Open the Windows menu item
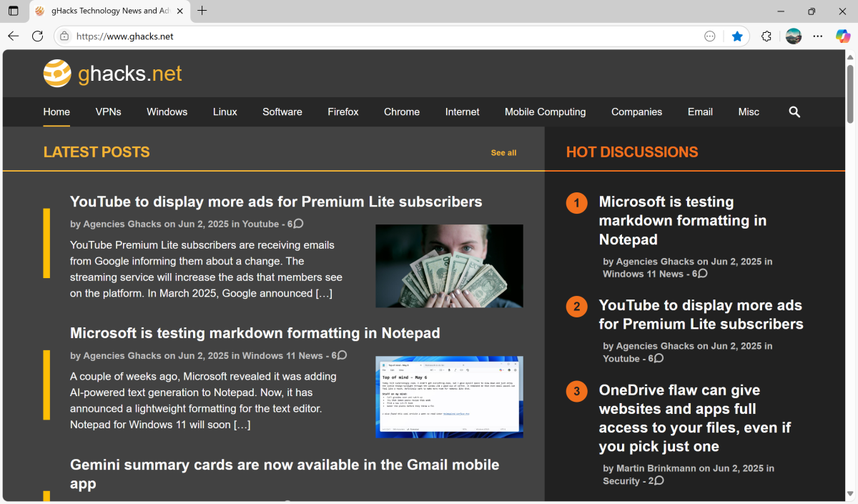 [x=167, y=112]
